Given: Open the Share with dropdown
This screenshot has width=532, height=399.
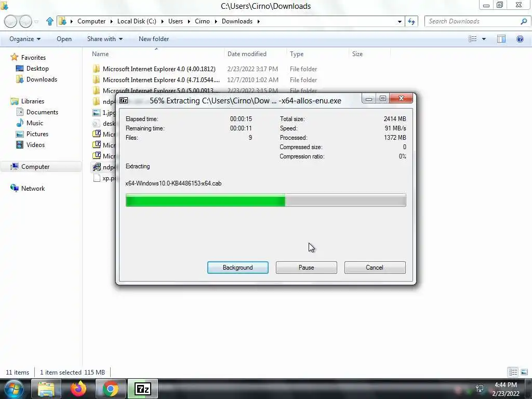Looking at the screenshot, I should point(104,38).
